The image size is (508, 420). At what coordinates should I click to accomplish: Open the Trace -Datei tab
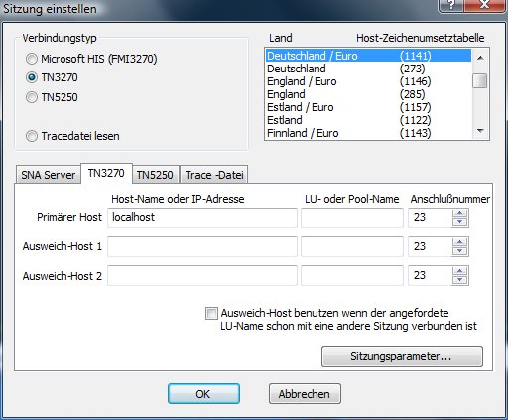tap(214, 175)
